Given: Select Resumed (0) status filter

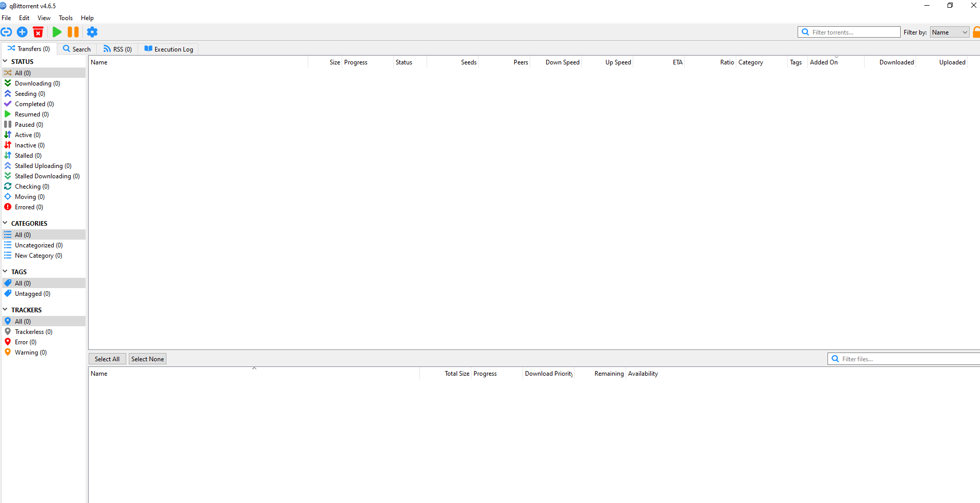Looking at the screenshot, I should pos(44,114).
